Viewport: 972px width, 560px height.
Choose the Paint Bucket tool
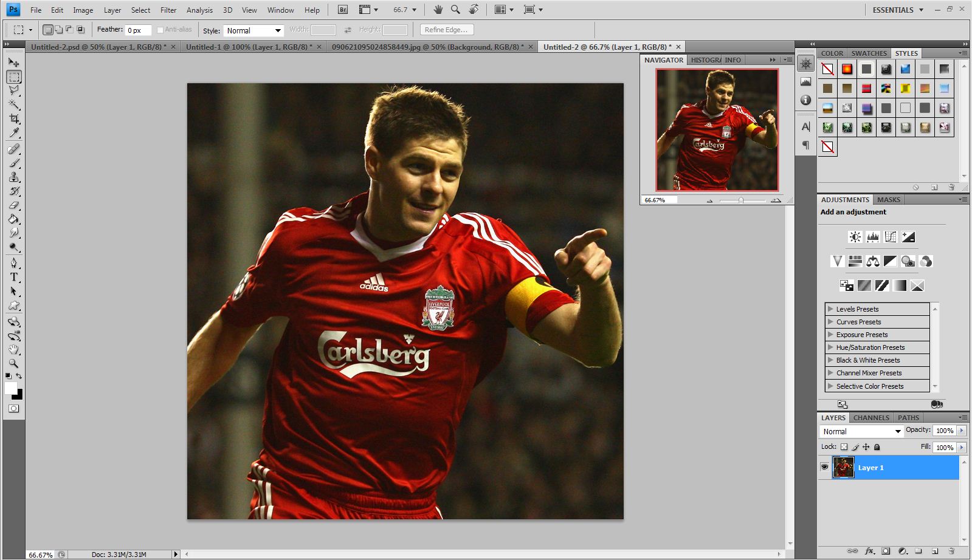tap(14, 219)
